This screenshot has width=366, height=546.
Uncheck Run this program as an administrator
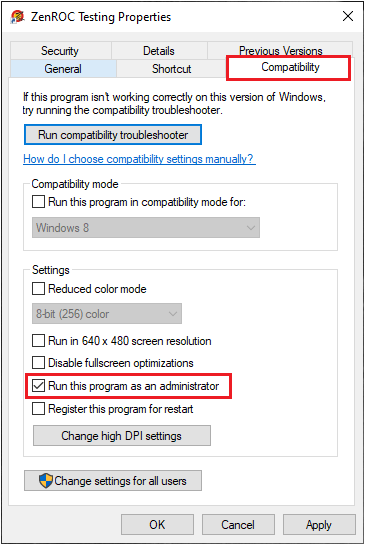pyautogui.click(x=38, y=385)
